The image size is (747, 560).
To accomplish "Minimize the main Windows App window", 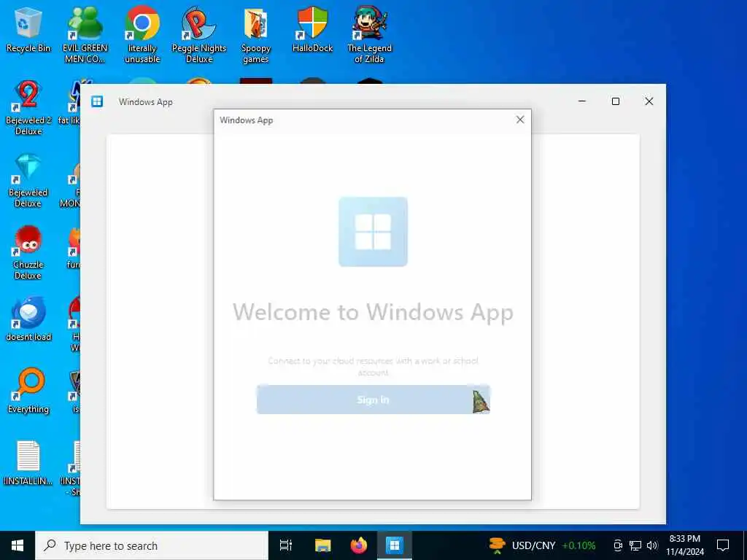I will 581,101.
